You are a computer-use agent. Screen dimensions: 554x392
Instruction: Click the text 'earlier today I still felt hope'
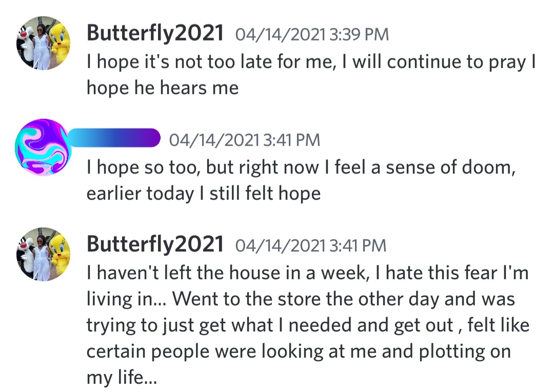point(204,194)
